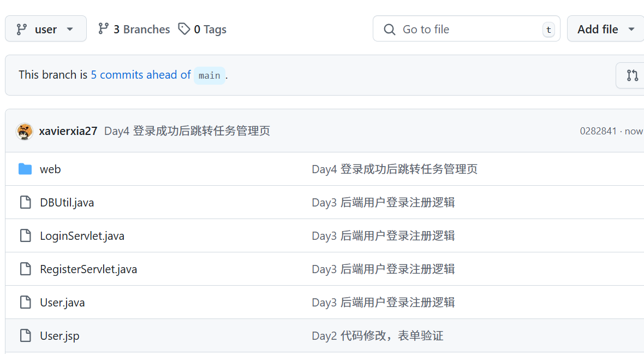The height and width of the screenshot is (354, 644).
Task: Click the 5 commits ahead of link
Action: pyautogui.click(x=141, y=75)
